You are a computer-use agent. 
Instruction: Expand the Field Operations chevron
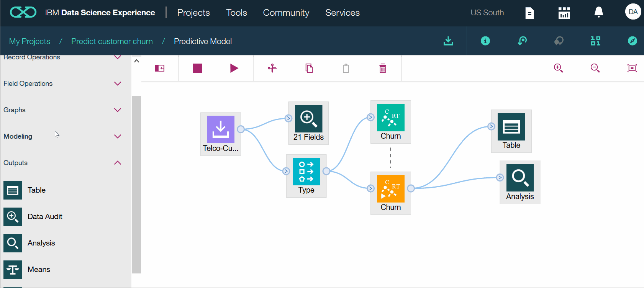point(118,83)
